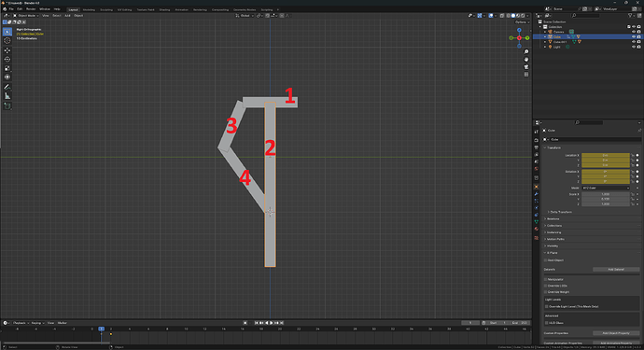Open the Output properties tab
Image resolution: width=644 pixels, height=350 pixels.
(x=537, y=147)
